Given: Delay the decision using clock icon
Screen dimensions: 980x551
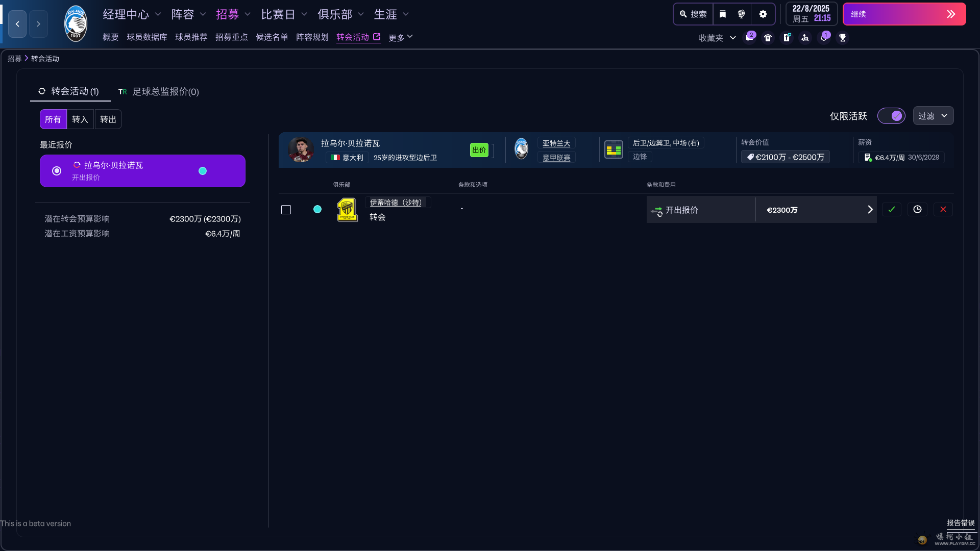Looking at the screenshot, I should tap(917, 210).
